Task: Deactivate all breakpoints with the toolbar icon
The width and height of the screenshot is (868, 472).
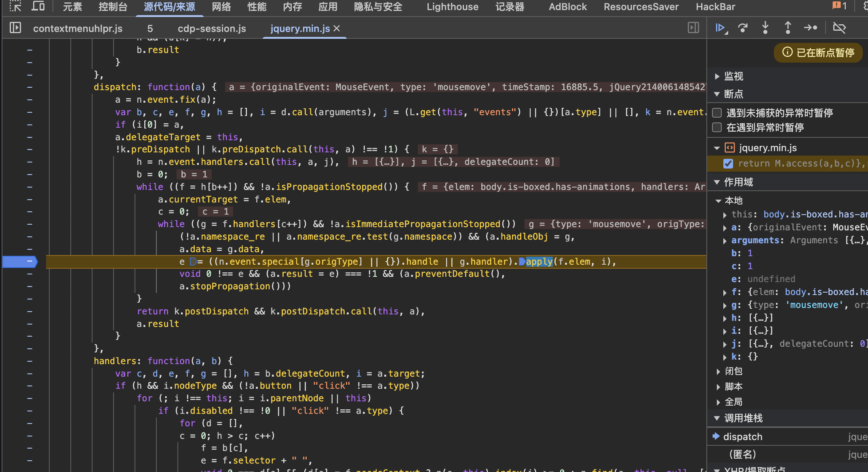Action: coord(839,28)
